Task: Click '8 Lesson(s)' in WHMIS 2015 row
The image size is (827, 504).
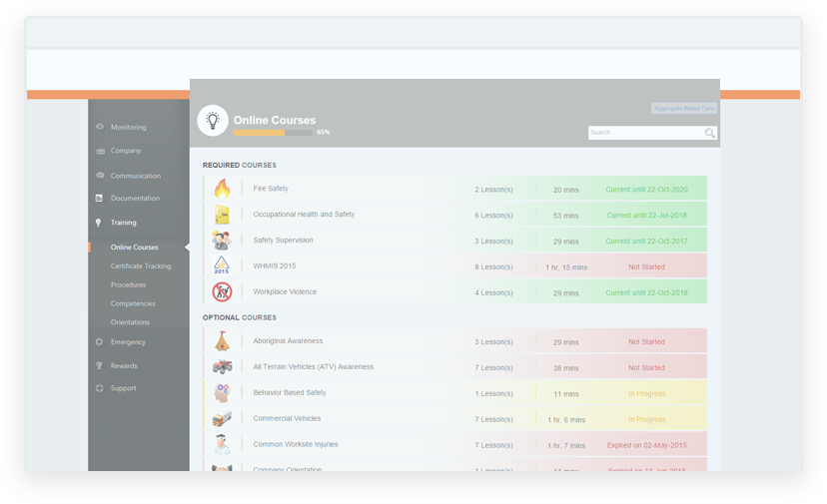Action: click(x=493, y=266)
